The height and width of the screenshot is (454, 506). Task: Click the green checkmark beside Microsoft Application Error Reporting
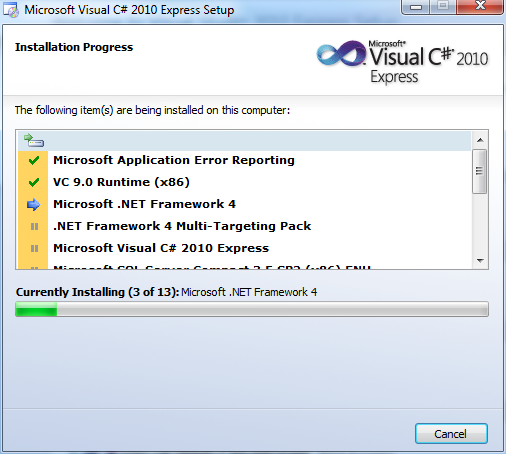[x=34, y=160]
